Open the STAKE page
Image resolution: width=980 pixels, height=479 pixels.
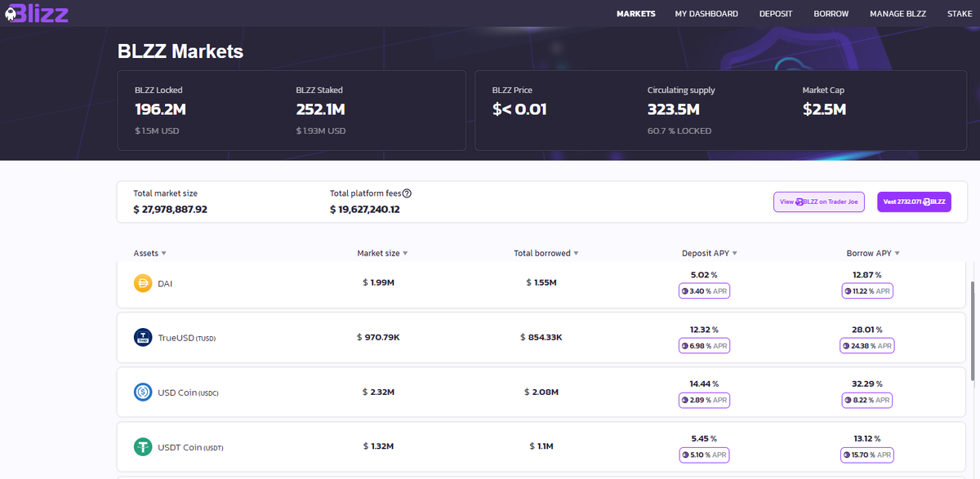tap(960, 14)
